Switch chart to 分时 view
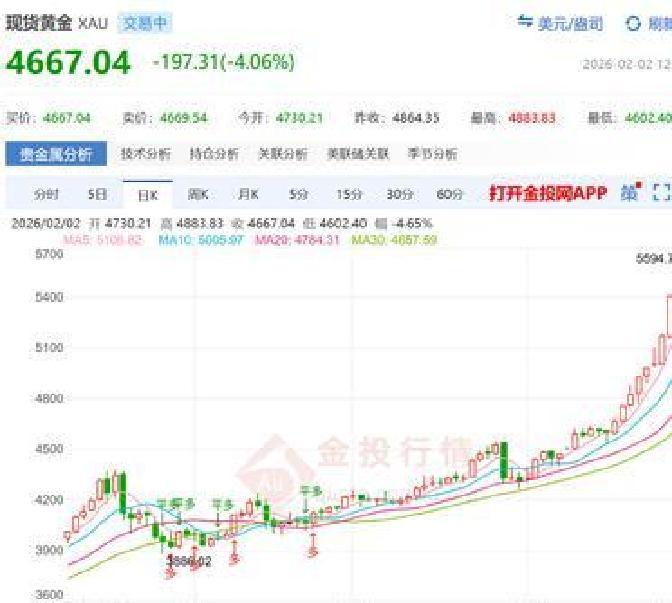This screenshot has width=672, height=603. coord(46,195)
